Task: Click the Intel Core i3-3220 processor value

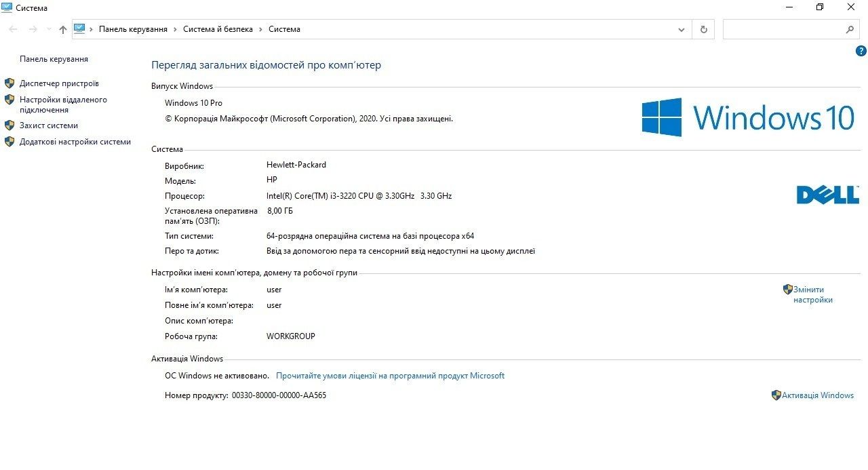Action: tap(359, 196)
